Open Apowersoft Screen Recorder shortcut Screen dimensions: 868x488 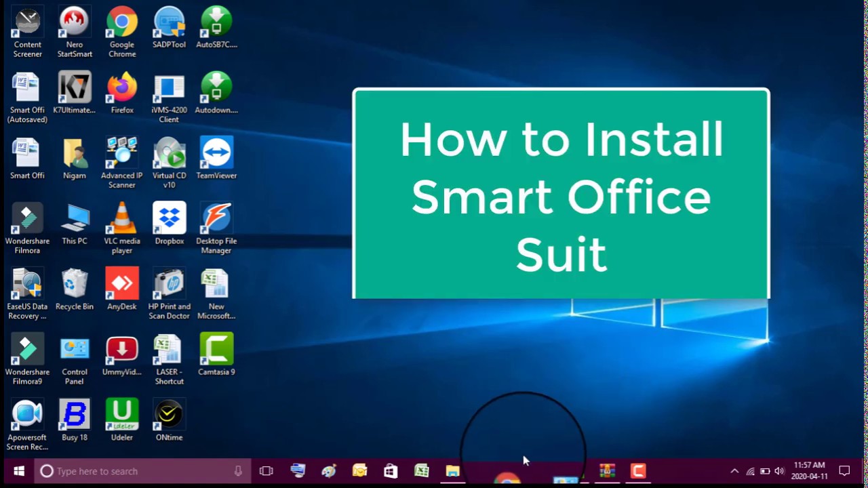pyautogui.click(x=28, y=426)
